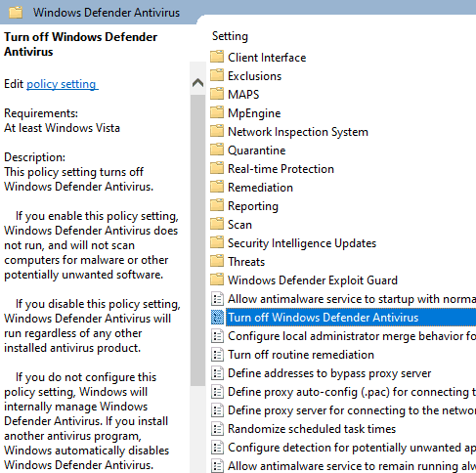
Task: Select the Quarantine folder name
Action: [256, 150]
